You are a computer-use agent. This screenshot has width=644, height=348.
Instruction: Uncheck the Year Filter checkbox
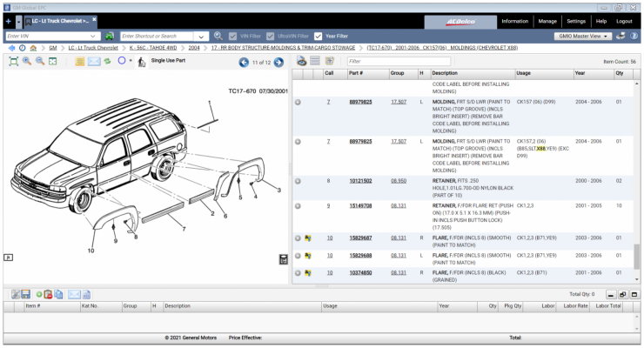tap(318, 37)
